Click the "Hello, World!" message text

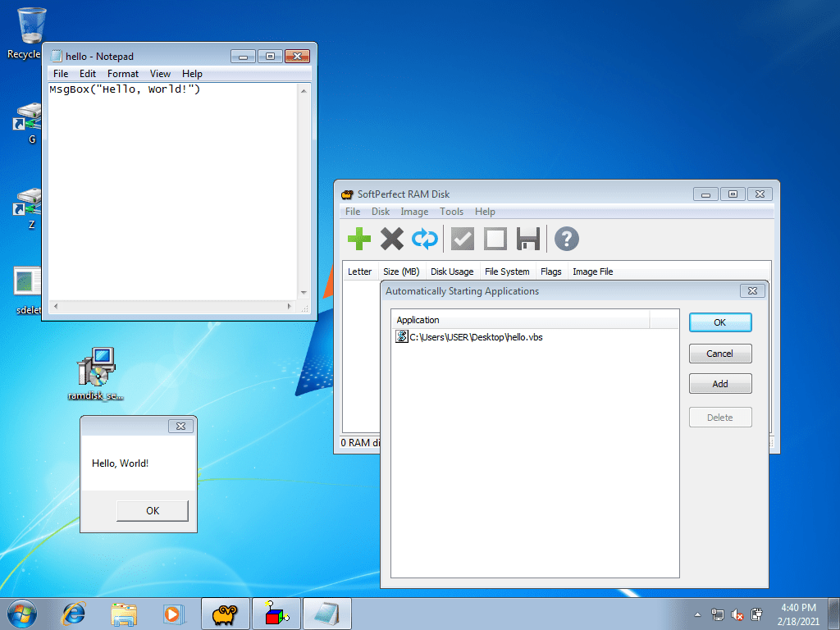[x=120, y=463]
